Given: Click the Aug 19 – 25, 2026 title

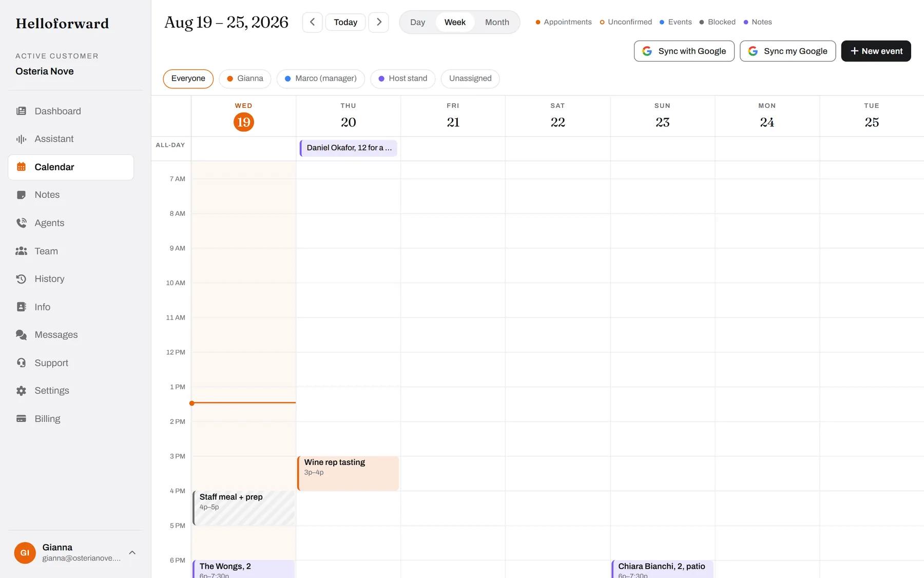Looking at the screenshot, I should tap(226, 22).
